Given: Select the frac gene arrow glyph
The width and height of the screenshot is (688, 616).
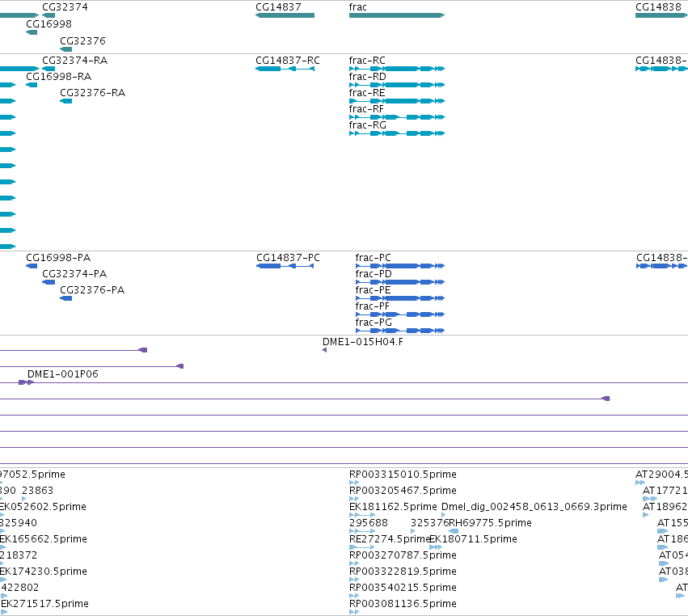Looking at the screenshot, I should tap(397, 15).
